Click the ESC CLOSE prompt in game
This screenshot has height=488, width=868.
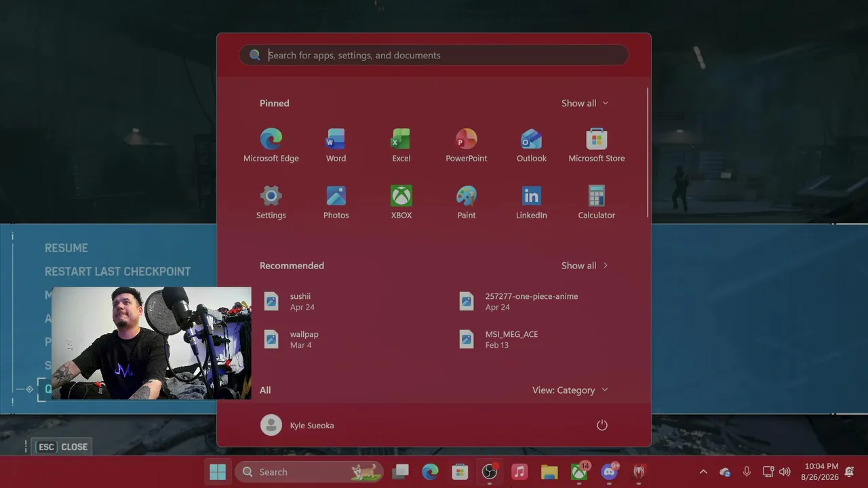(63, 447)
